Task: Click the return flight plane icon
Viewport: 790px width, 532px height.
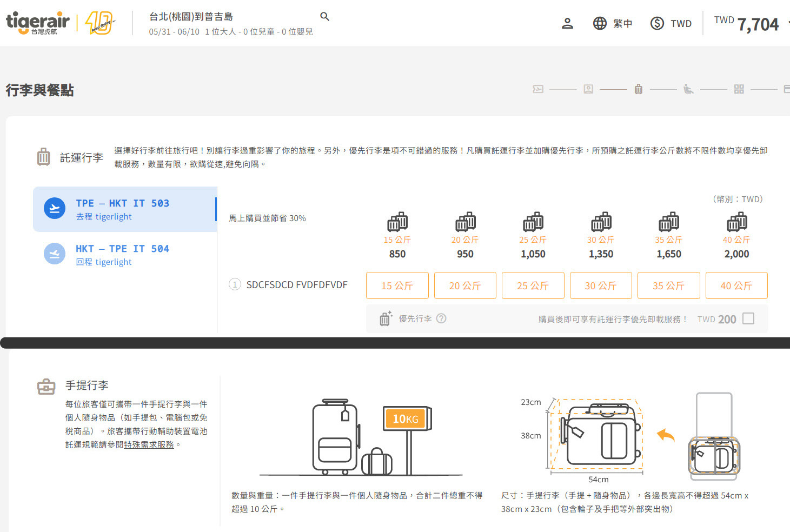Action: 54,254
